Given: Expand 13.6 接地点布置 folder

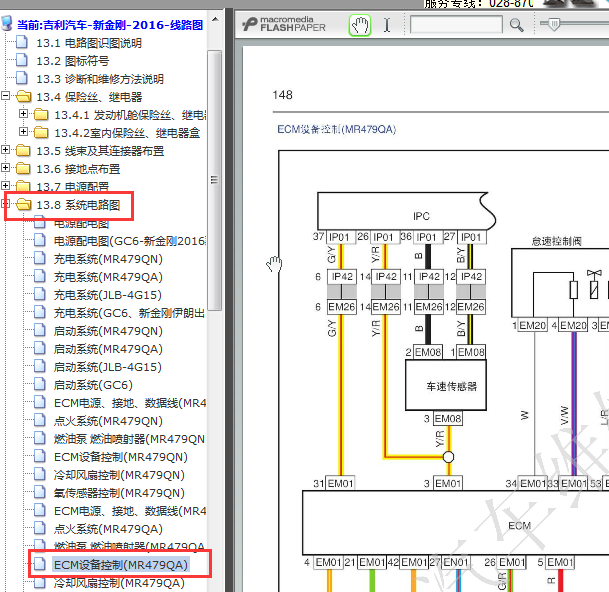Looking at the screenshot, I should point(5,167).
